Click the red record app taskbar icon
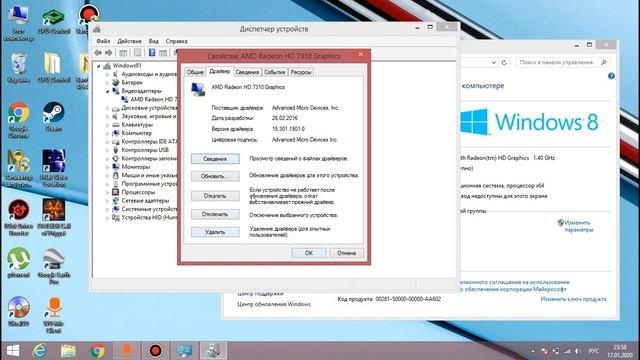This screenshot has height=360, width=640. [x=155, y=351]
